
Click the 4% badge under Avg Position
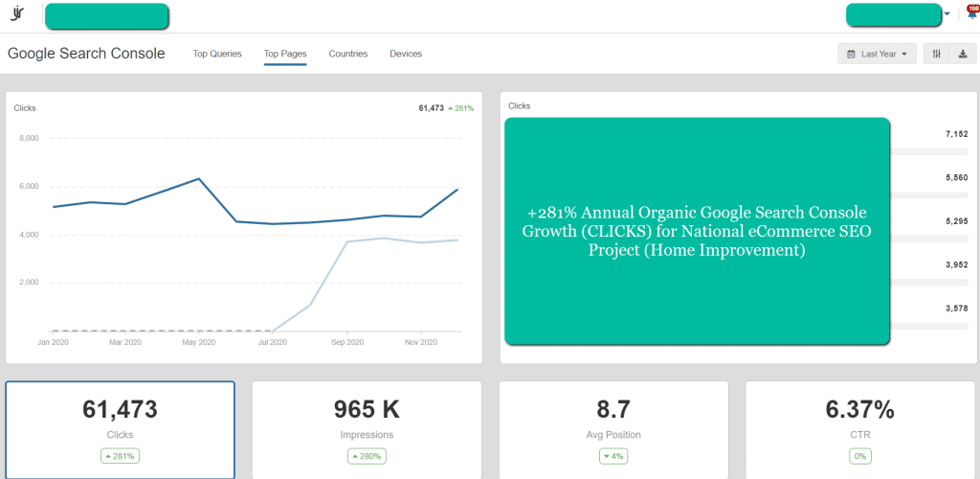tap(613, 457)
